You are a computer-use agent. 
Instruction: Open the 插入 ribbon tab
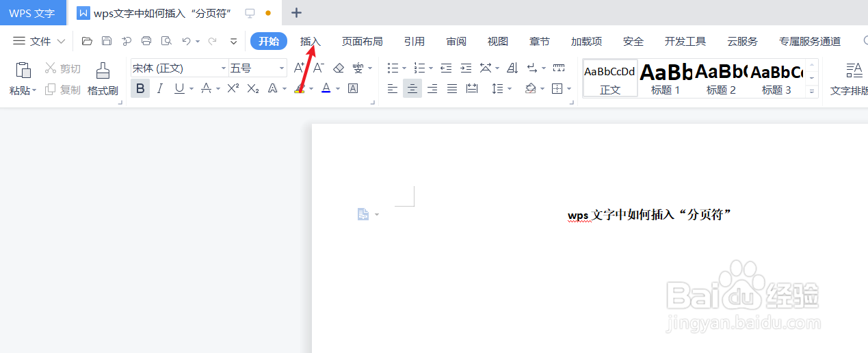pyautogui.click(x=311, y=41)
